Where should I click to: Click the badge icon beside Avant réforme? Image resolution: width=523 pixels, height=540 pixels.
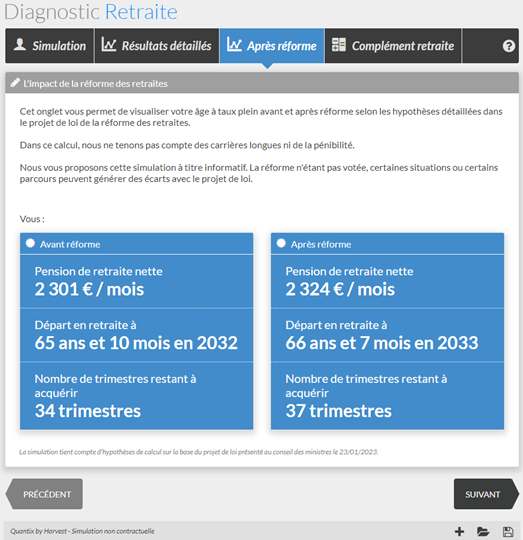point(30,243)
